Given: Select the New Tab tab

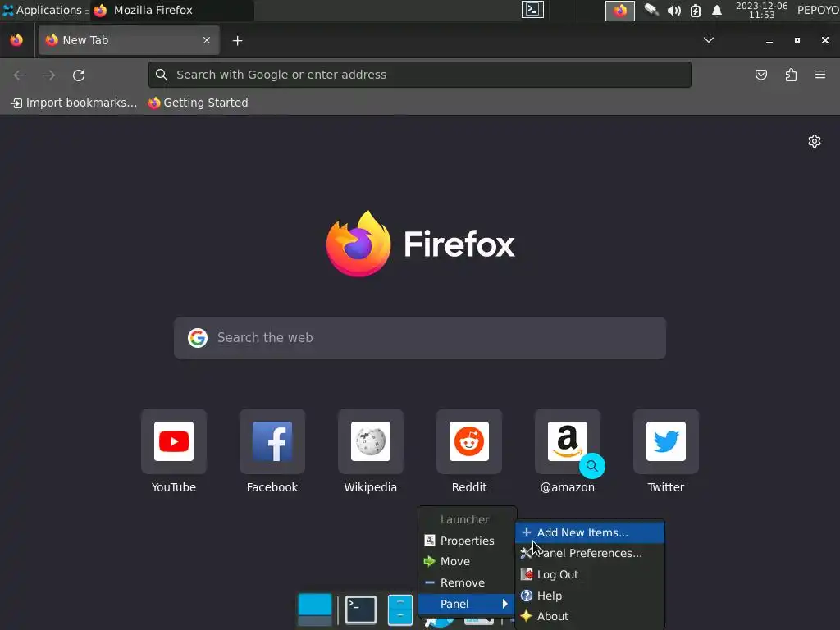Looking at the screenshot, I should click(x=129, y=40).
